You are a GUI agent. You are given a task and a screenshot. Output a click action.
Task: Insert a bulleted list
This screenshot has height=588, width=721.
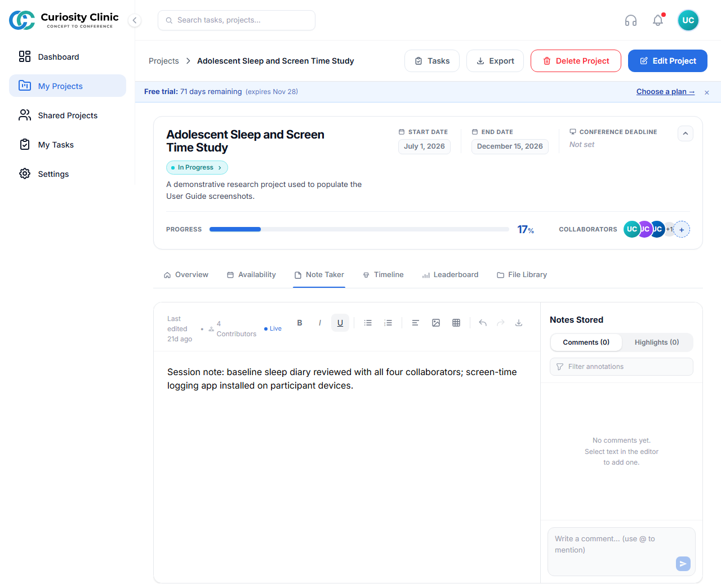click(368, 323)
